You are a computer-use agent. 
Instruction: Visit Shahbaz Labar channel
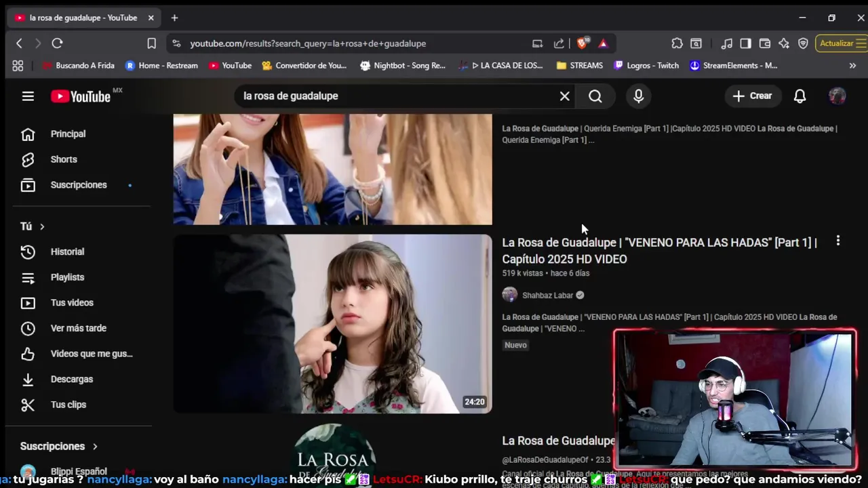[x=547, y=295]
